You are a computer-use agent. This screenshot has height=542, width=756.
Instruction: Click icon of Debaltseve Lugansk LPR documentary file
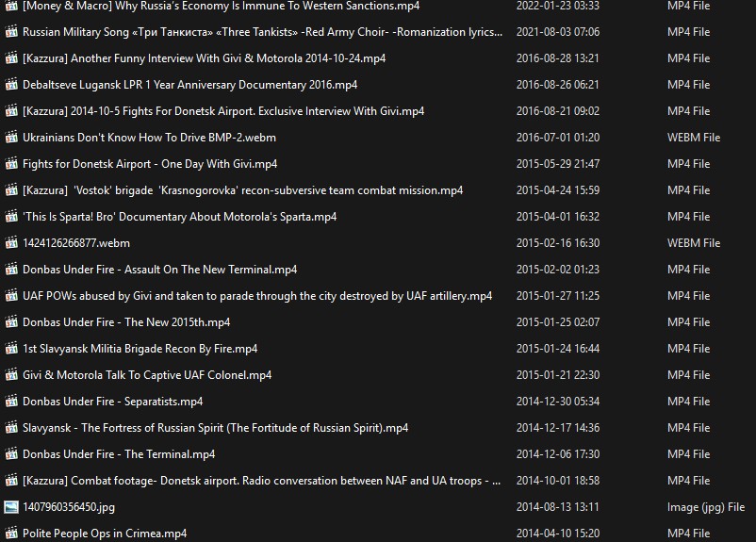pos(11,85)
